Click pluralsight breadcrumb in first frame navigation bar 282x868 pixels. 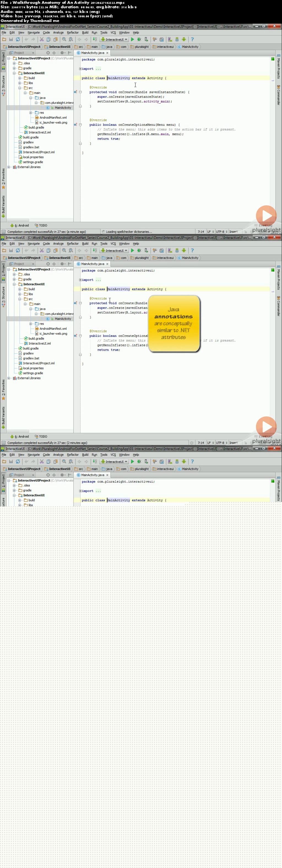(x=140, y=47)
